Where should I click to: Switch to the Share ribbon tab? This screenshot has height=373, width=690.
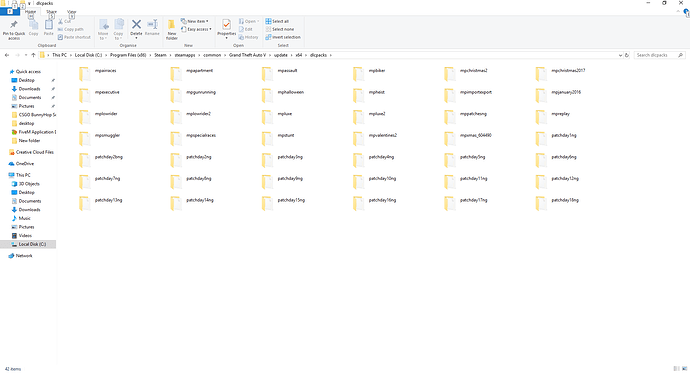tap(51, 12)
